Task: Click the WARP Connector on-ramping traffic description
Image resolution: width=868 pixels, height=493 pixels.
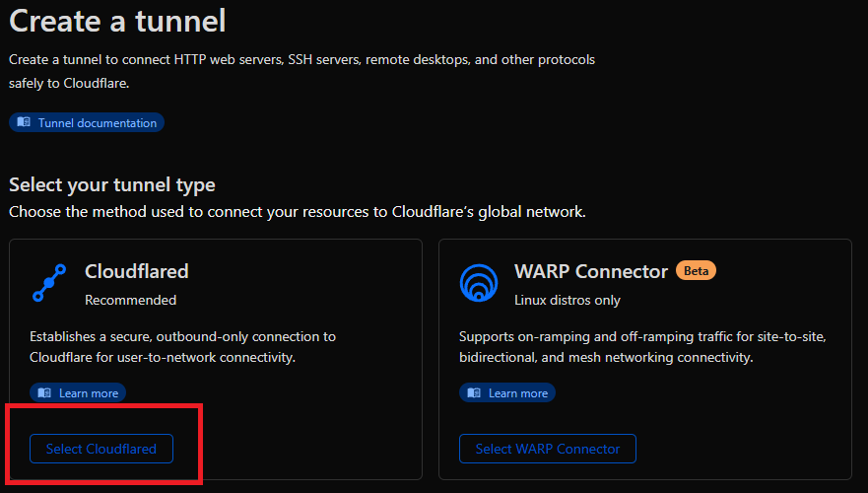Action: pyautogui.click(x=641, y=347)
